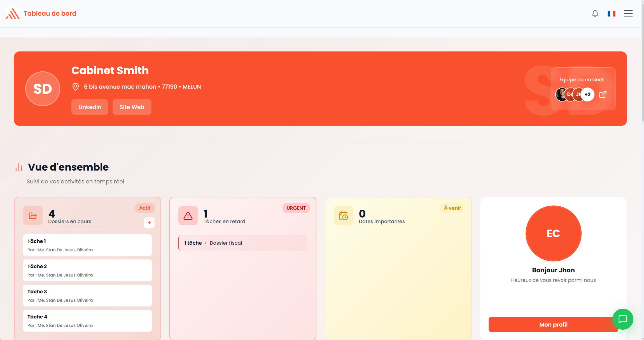
Task: Open the French flag language selector
Action: (611, 13)
